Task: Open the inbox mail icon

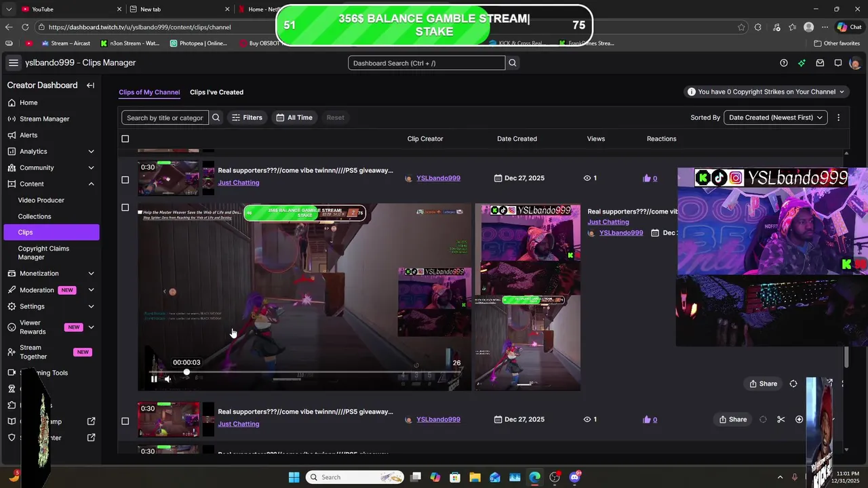Action: (820, 63)
